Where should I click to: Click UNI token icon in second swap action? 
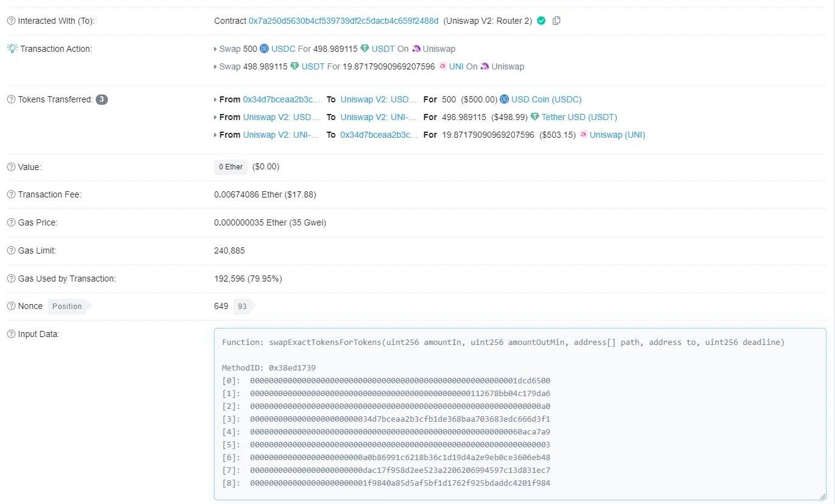coord(442,66)
